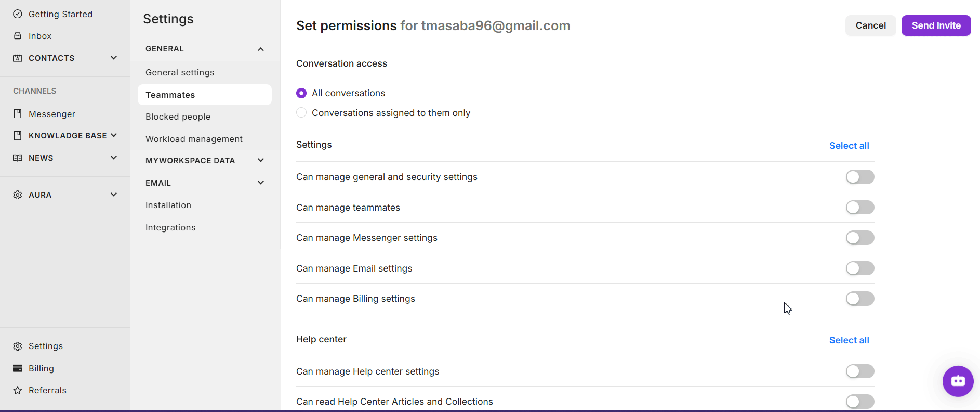Click the Messenger channel icon
Viewport: 980px width, 412px height.
click(18, 114)
